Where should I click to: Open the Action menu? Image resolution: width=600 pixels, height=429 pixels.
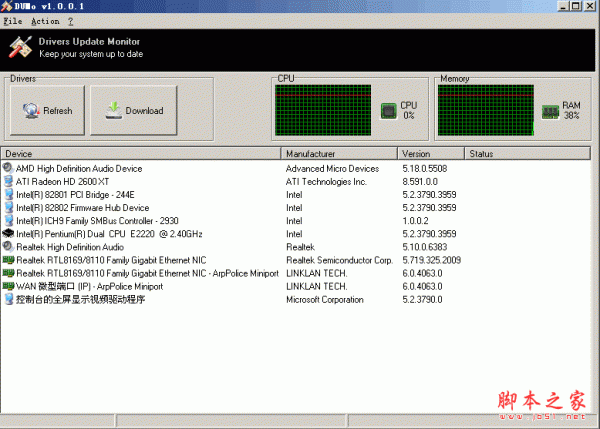(x=45, y=21)
